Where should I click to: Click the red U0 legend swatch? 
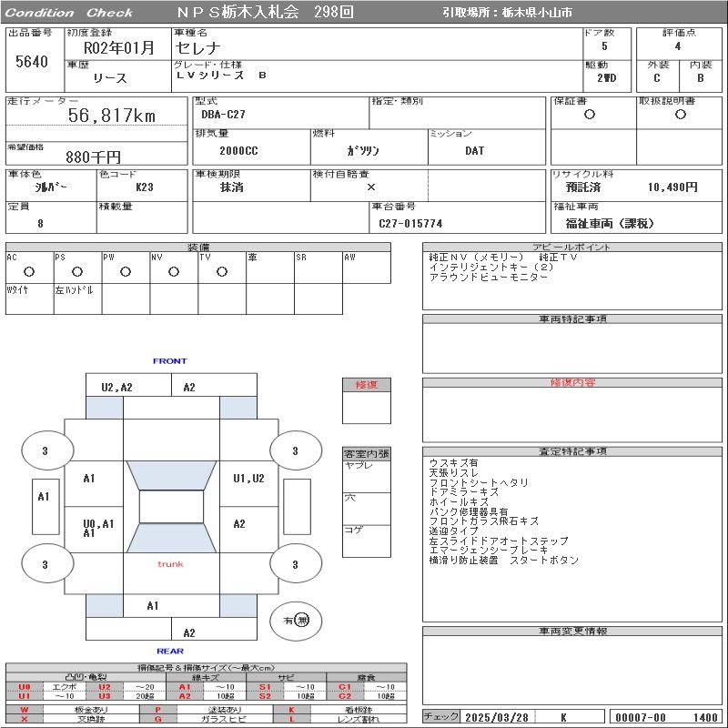point(25,687)
